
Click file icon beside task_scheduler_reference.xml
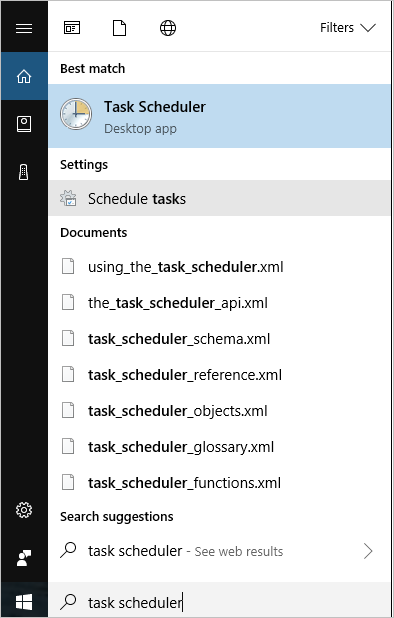click(x=68, y=374)
